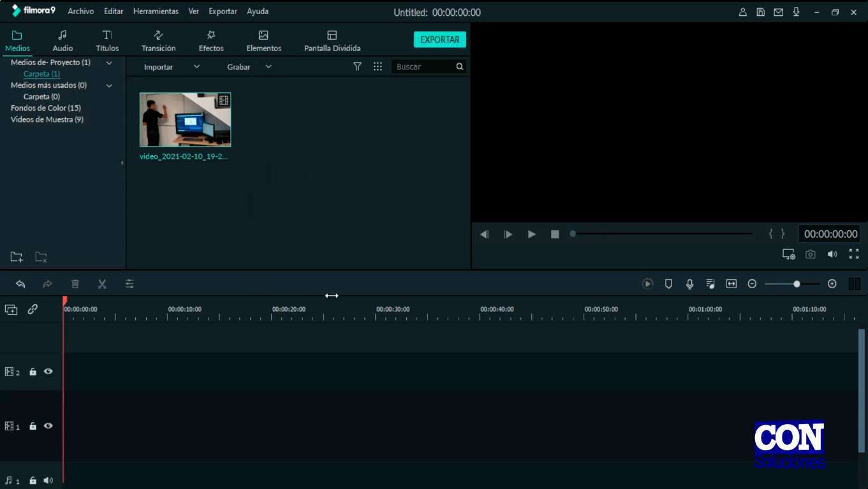
Task: Click the trash delete icon
Action: coord(75,284)
